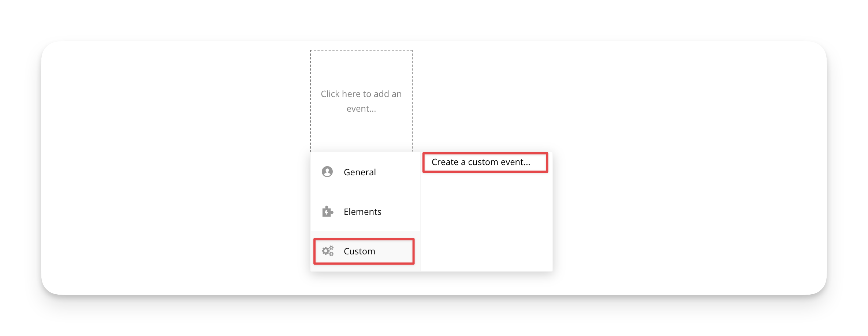The width and height of the screenshot is (868, 336).
Task: Choose "Create a custom event..." option
Action: click(x=481, y=162)
